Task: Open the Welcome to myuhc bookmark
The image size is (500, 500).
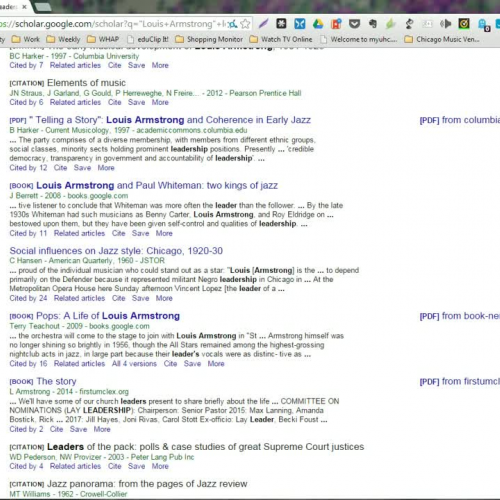Action: [x=359, y=39]
